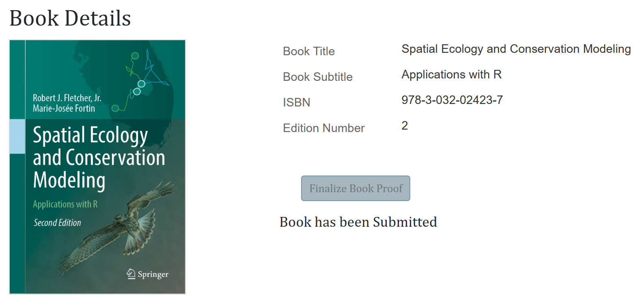This screenshot has width=644, height=299.
Task: Click green Applications with R text on cover
Action: tap(65, 204)
